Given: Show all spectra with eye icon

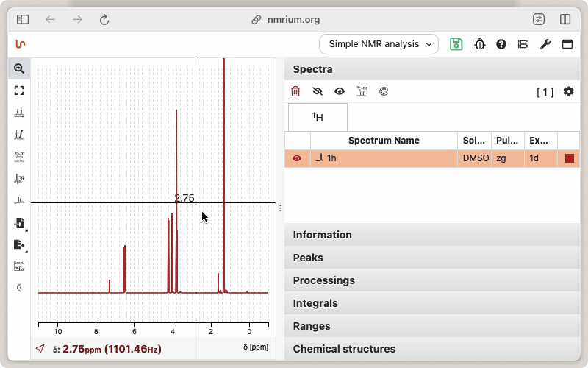Looking at the screenshot, I should [340, 92].
